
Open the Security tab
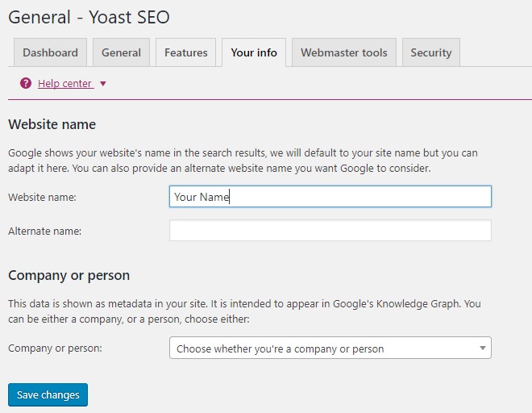click(430, 52)
